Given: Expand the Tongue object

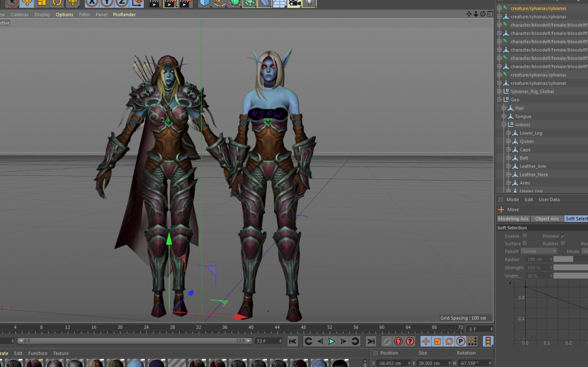Looking at the screenshot, I should 504,116.
